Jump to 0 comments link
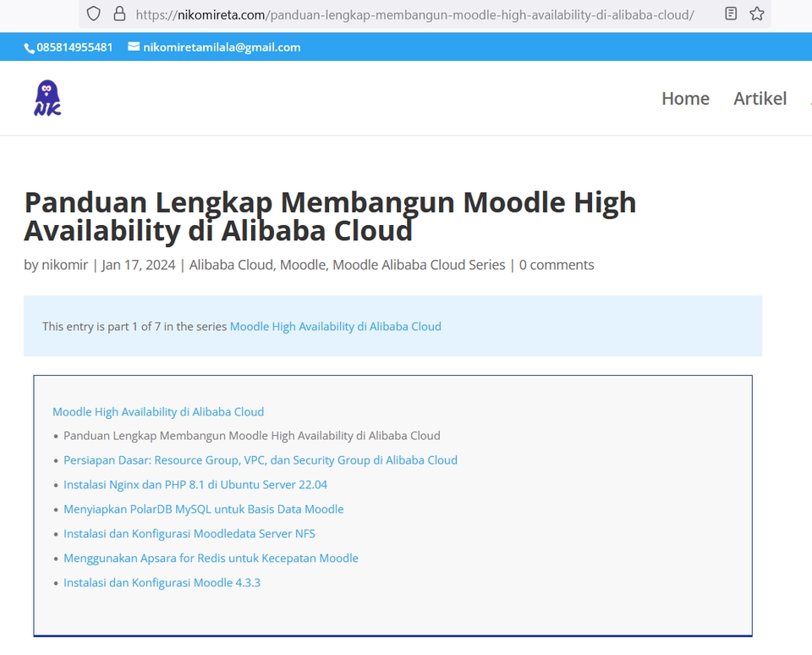 coord(557,265)
